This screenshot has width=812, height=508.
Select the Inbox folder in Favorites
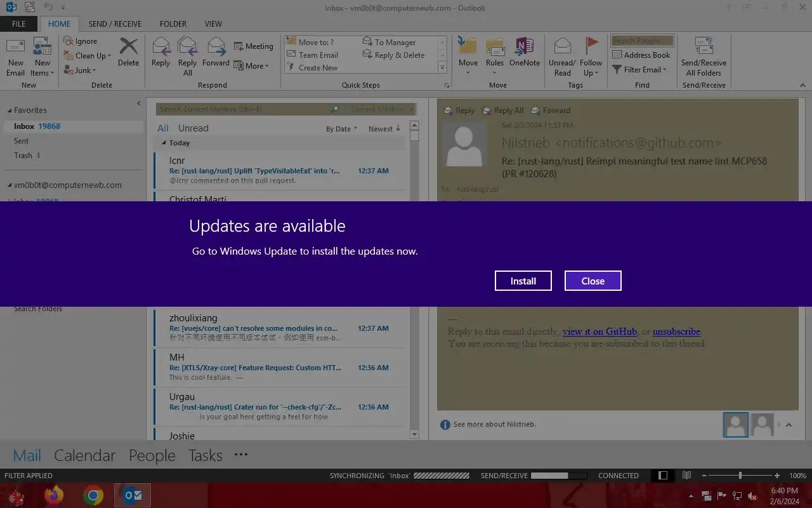pos(72,126)
